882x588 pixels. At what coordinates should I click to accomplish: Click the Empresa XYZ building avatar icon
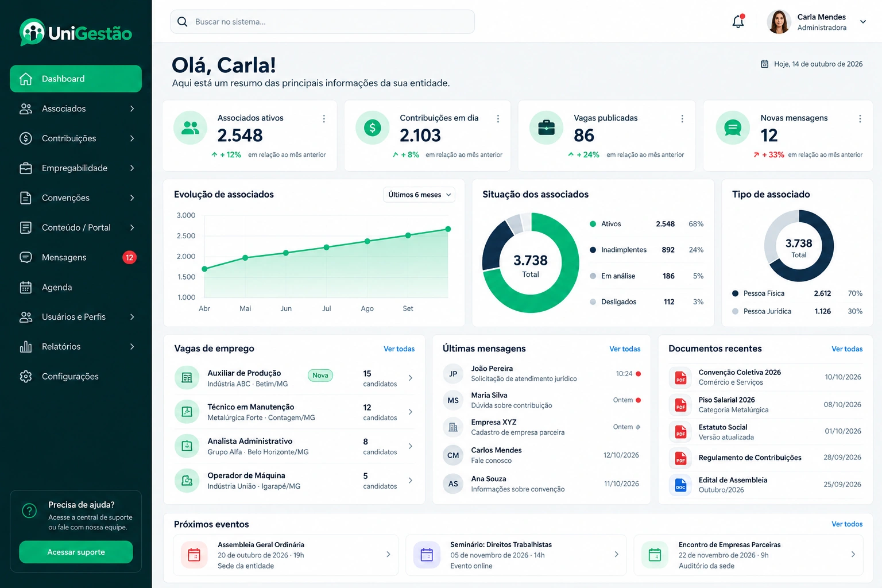(x=453, y=427)
